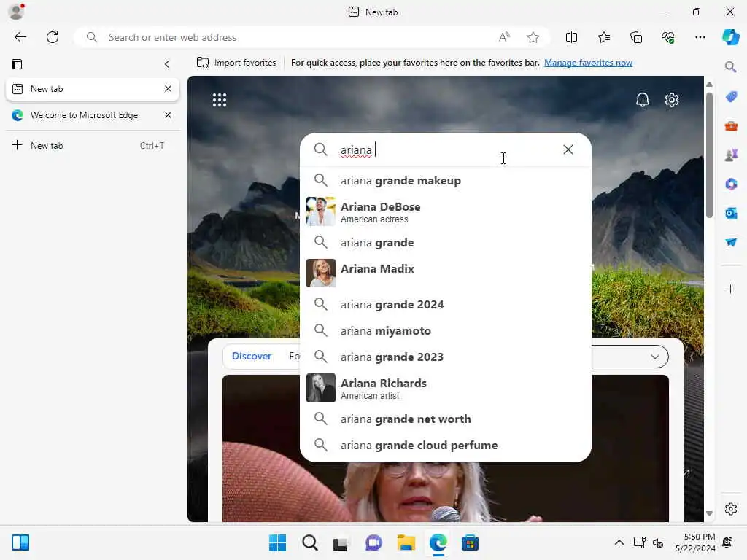Click Ariana Richards thumbnail photo
Image resolution: width=747 pixels, height=560 pixels.
click(x=321, y=388)
